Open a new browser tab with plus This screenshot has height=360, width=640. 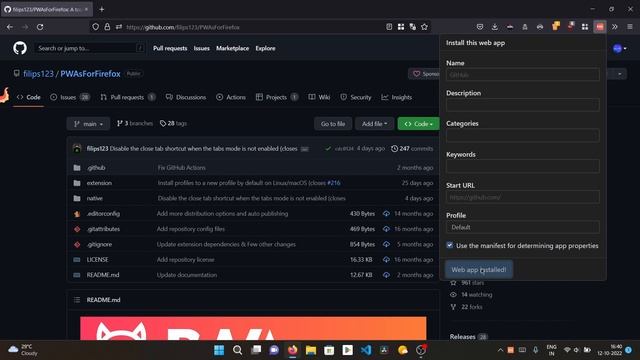click(x=102, y=9)
